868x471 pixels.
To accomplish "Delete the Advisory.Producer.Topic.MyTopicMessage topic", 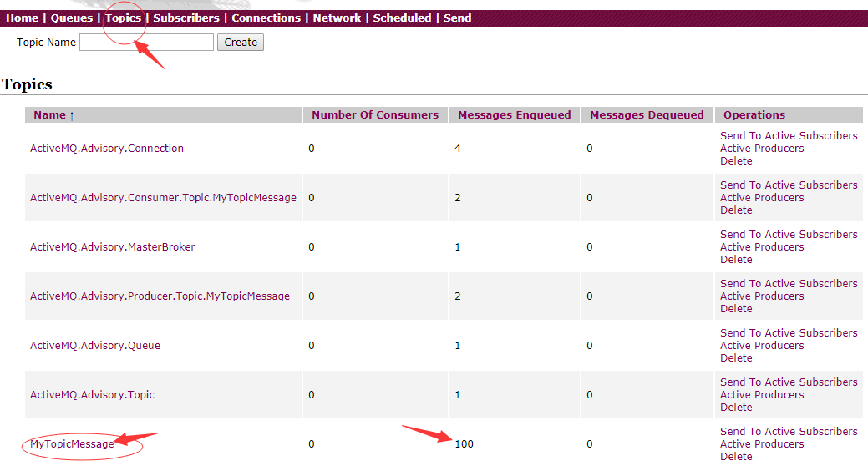I will (x=736, y=309).
